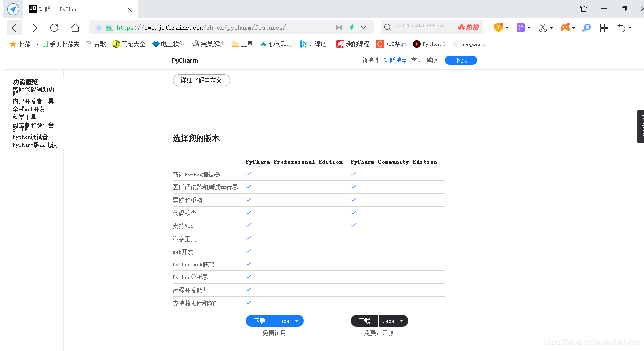Open the 网址大全 bookmark
Screen dimensions: 644x351
pos(129,44)
